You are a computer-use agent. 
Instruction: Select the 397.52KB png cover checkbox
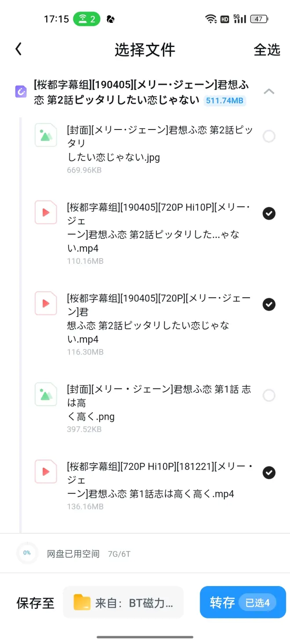[269, 396]
